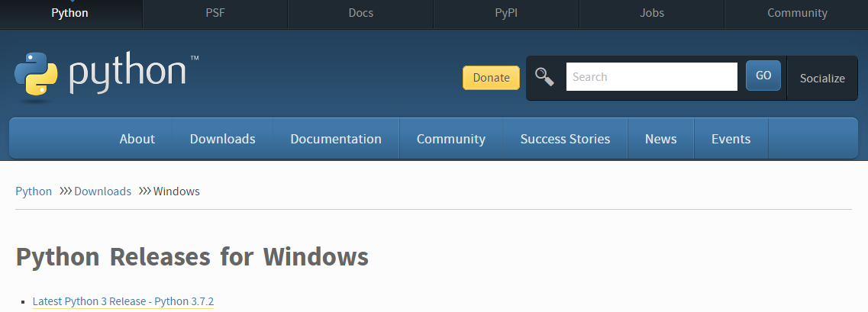This screenshot has height=312, width=868.
Task: Open the Events navigation item
Action: point(731,139)
